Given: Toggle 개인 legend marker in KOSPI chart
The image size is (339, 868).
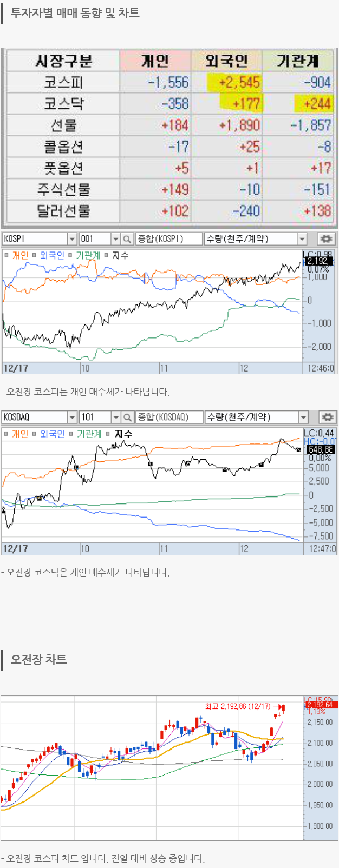Looking at the screenshot, I should click(x=7, y=255).
